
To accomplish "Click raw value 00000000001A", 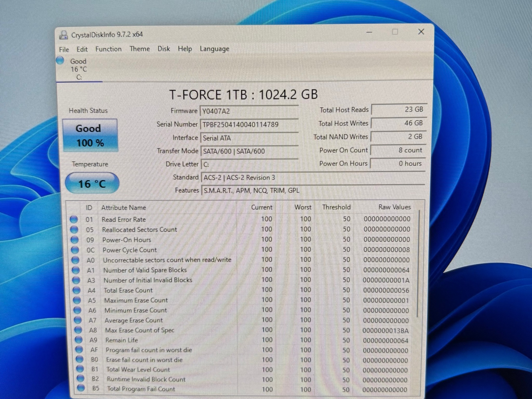I will click(x=386, y=280).
